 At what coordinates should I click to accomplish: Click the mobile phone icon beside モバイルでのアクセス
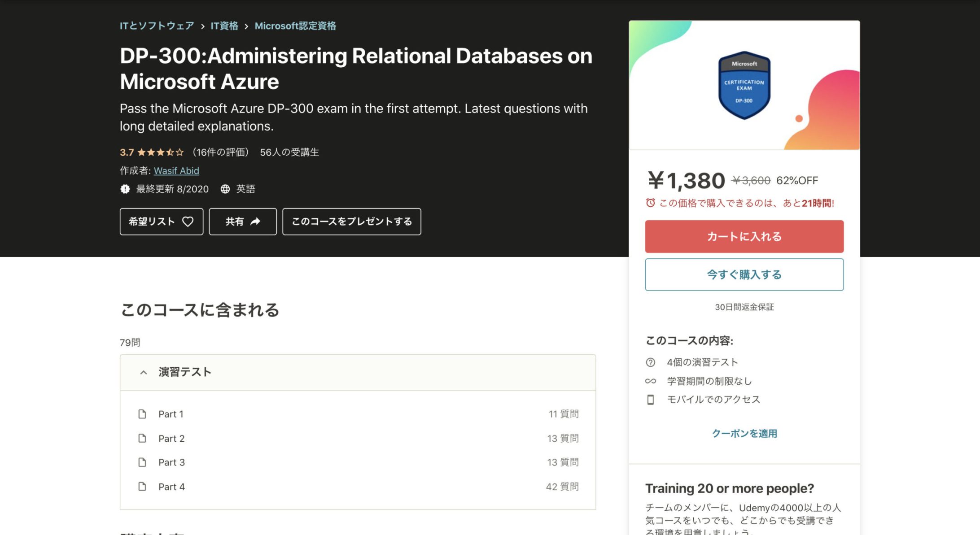(x=651, y=400)
